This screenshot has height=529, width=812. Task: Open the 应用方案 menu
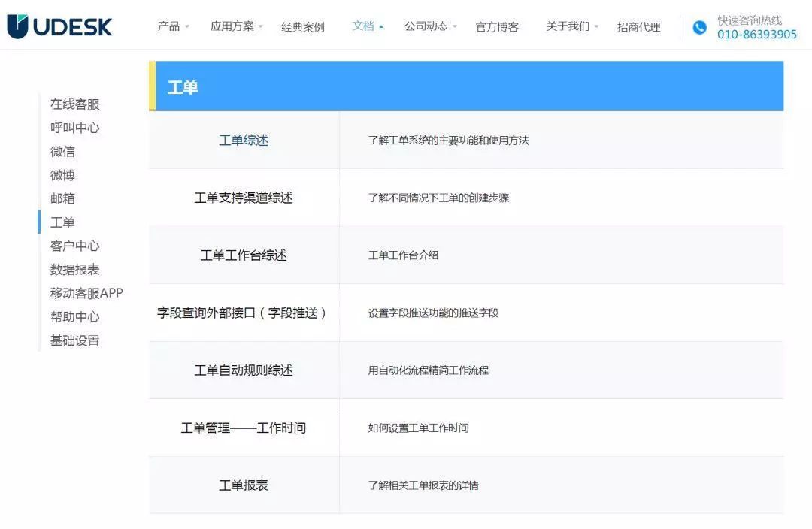coord(232,26)
